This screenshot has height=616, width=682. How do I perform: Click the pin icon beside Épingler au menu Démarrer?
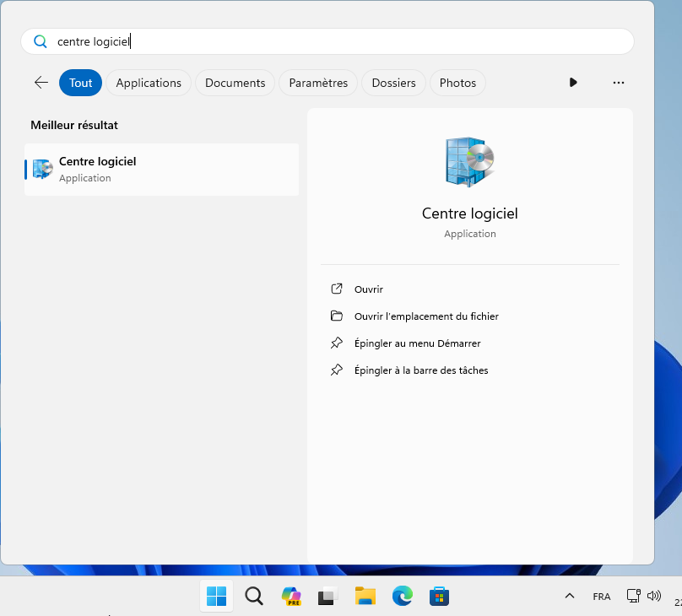tap(337, 343)
